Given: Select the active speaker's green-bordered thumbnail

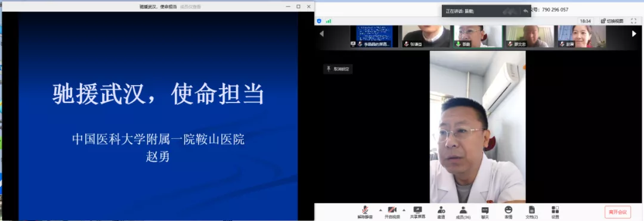Looking at the screenshot, I should point(478,36).
